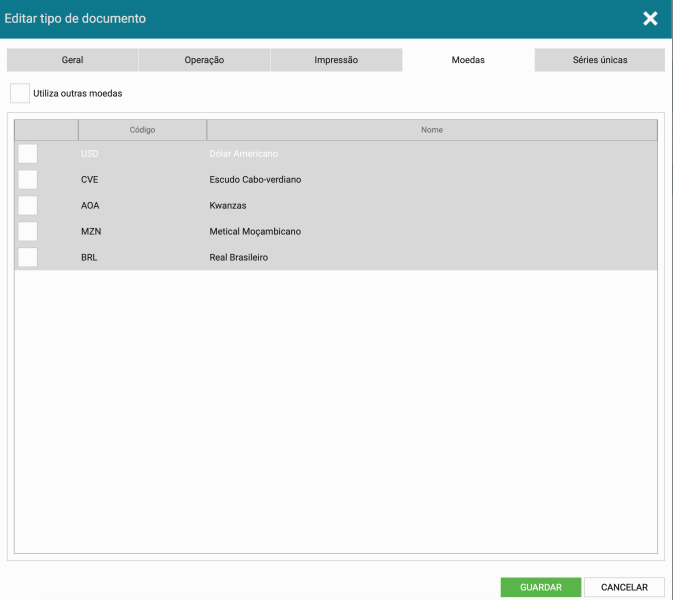Select the Dólar Americano row
This screenshot has width=673, height=600.
tap(244, 154)
